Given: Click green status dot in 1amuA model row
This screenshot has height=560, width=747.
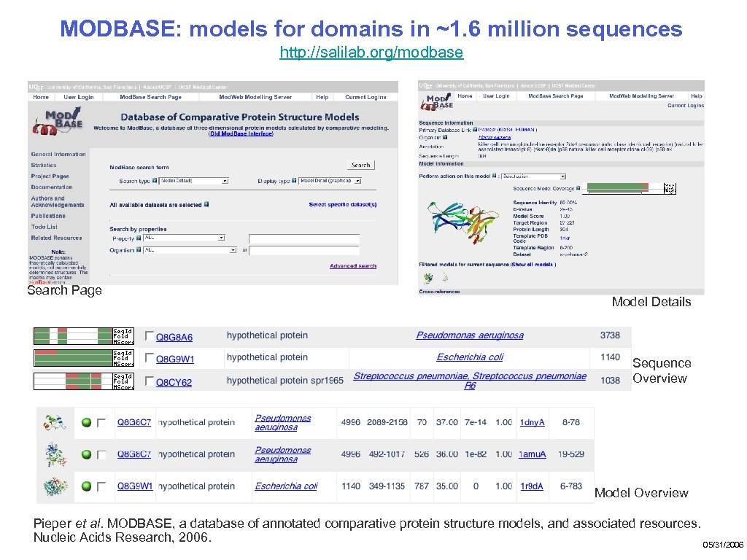Looking at the screenshot, I should coord(86,454).
